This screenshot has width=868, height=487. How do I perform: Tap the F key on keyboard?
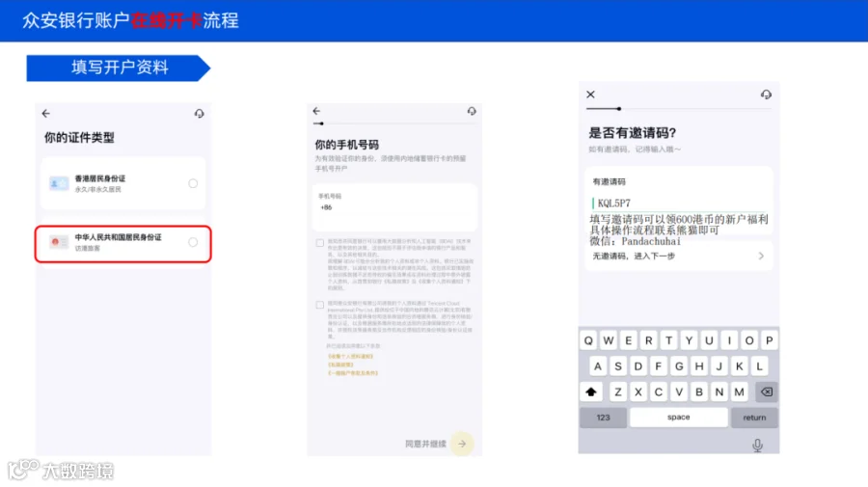click(x=658, y=366)
